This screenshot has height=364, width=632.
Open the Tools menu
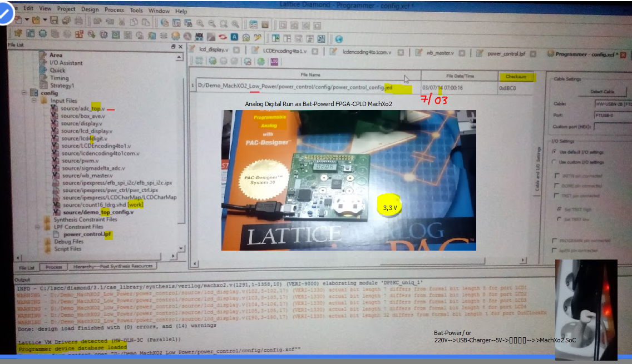click(136, 10)
